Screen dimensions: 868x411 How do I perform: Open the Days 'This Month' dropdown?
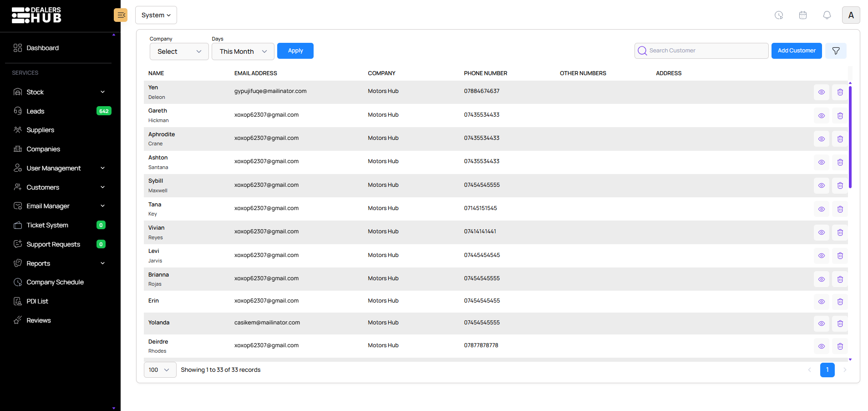243,51
